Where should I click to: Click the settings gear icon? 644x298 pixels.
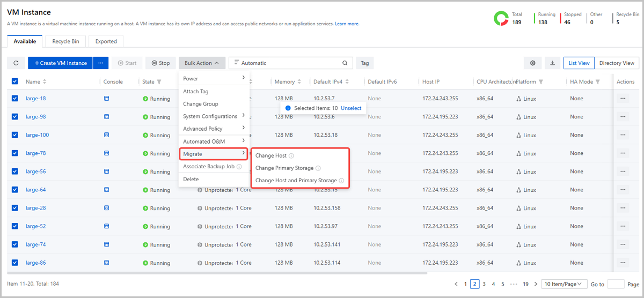coord(533,63)
